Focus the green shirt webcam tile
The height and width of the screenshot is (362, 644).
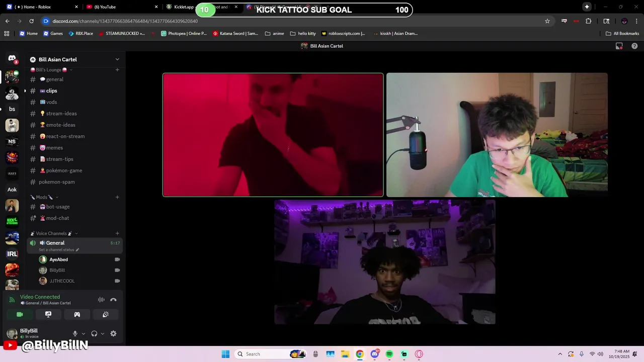[x=497, y=135]
